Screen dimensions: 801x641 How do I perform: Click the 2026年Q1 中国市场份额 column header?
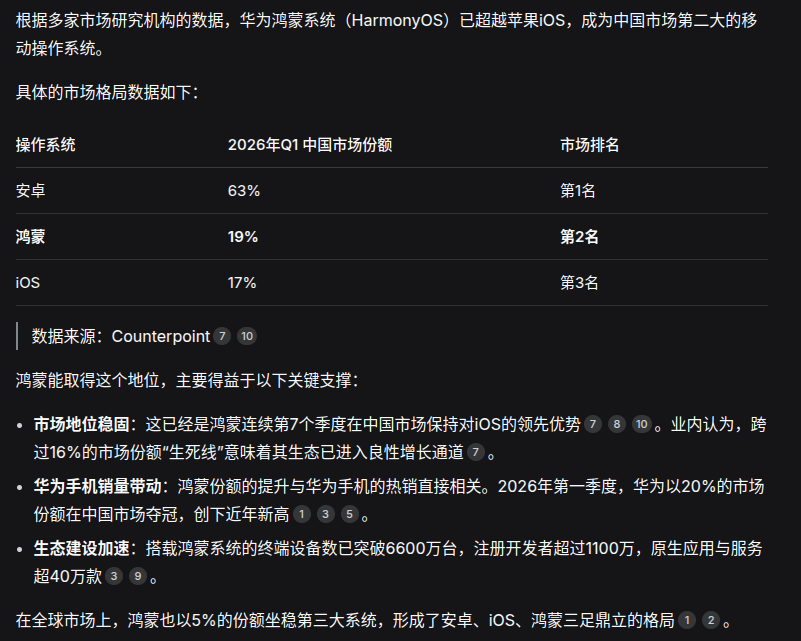pos(310,145)
